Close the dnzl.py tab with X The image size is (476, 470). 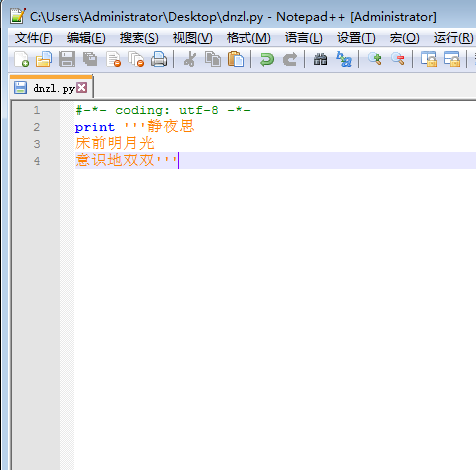coord(82,88)
